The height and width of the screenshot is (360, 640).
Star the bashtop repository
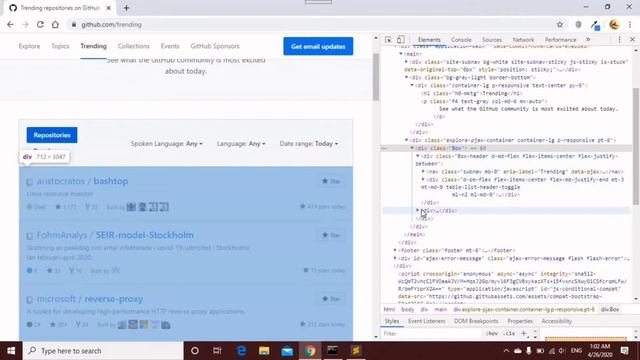[331, 181]
